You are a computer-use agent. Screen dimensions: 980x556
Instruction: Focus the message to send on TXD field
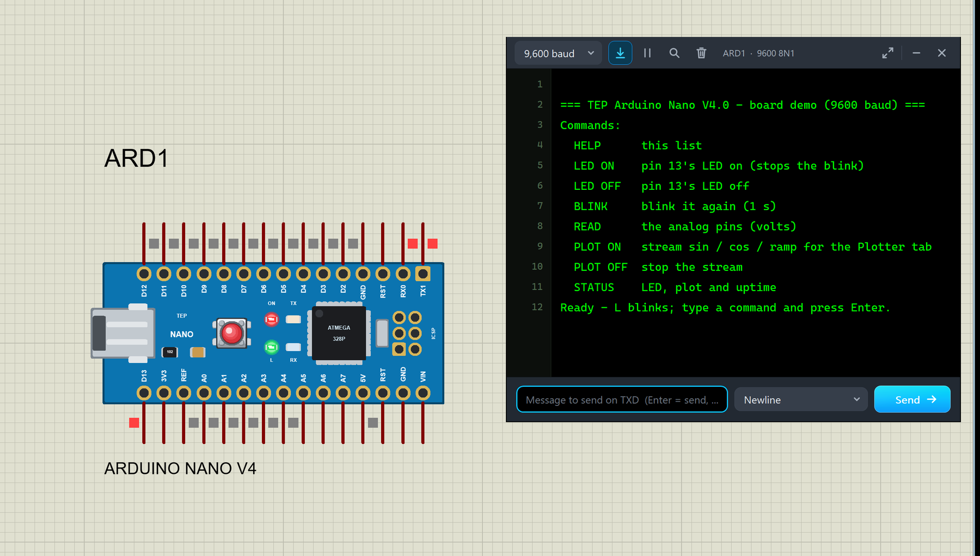point(622,400)
